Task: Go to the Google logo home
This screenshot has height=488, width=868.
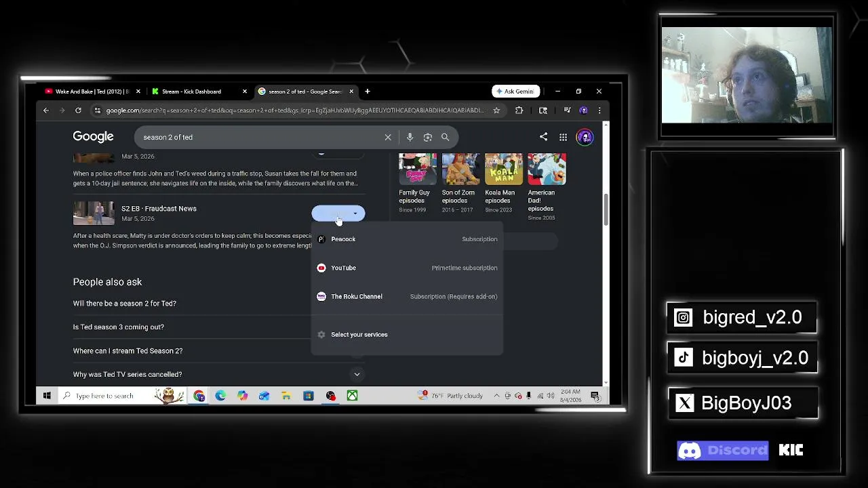Action: click(94, 137)
